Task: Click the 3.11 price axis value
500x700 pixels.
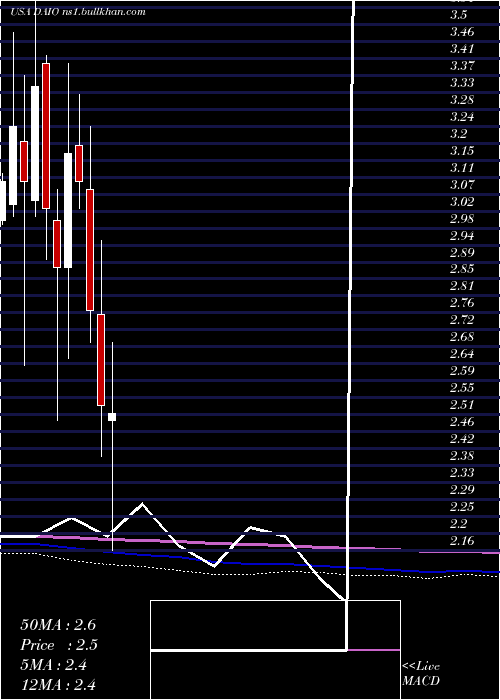Action: (x=462, y=167)
